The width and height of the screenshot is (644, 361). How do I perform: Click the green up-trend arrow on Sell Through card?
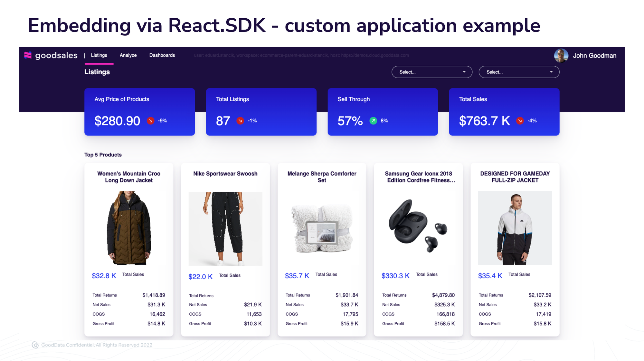(373, 121)
